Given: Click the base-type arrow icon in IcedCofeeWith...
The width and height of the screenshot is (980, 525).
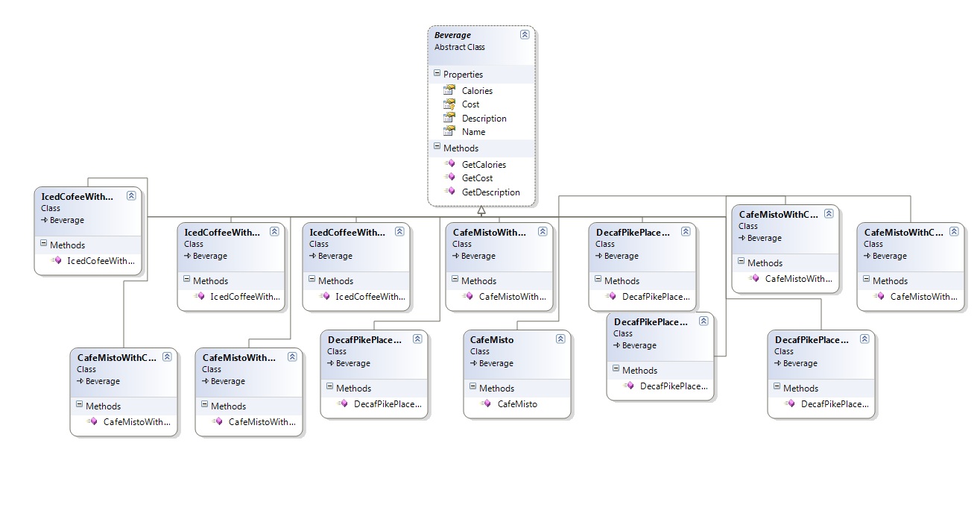Looking at the screenshot, I should click(45, 221).
